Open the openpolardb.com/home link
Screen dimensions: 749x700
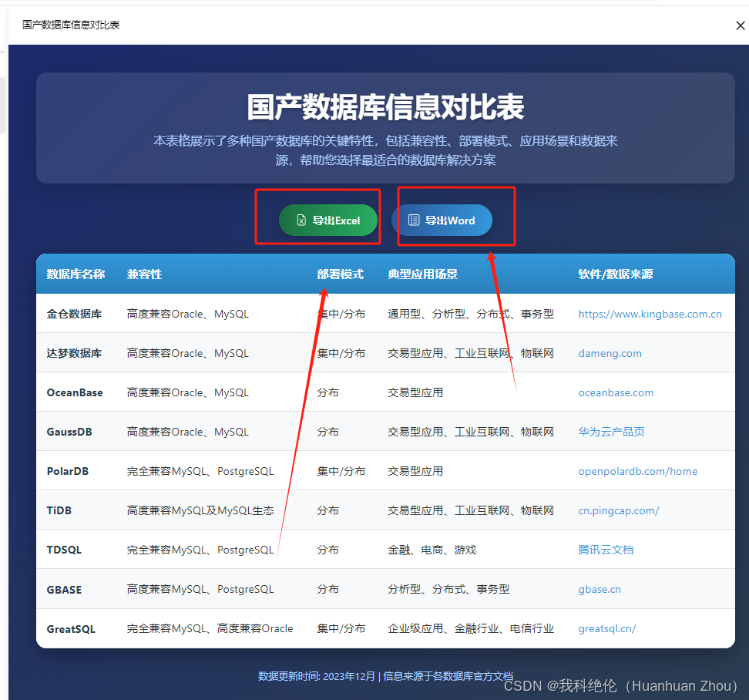coord(638,472)
